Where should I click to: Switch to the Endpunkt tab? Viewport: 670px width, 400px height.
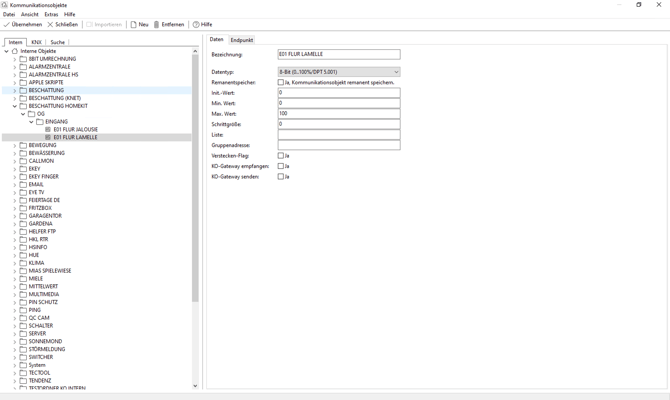coord(242,40)
